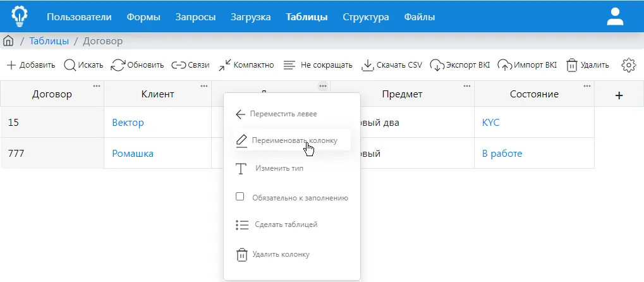Click the cloud upload icon Импорт BKI

click(505, 65)
